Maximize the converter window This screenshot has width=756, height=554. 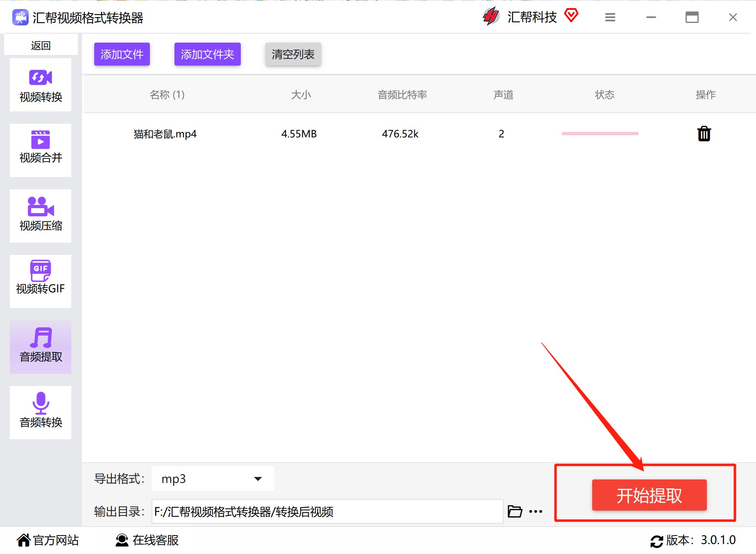point(692,17)
